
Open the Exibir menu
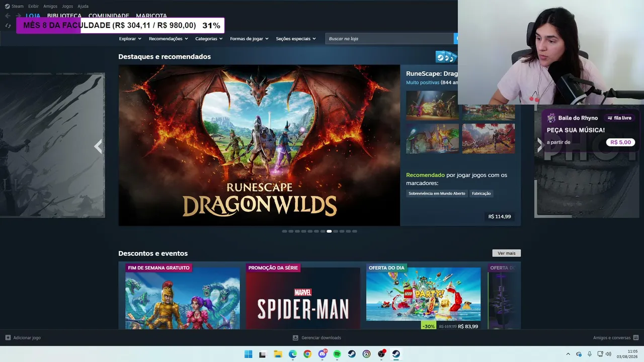[x=33, y=7]
